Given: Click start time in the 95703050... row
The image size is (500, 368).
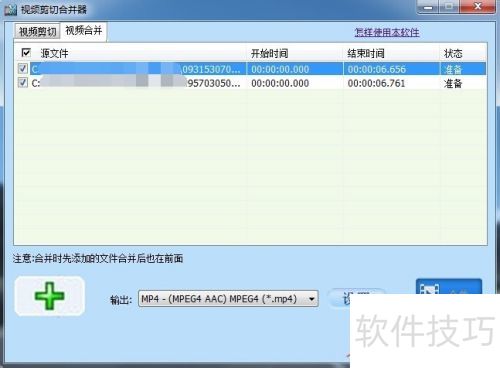Looking at the screenshot, I should (280, 83).
